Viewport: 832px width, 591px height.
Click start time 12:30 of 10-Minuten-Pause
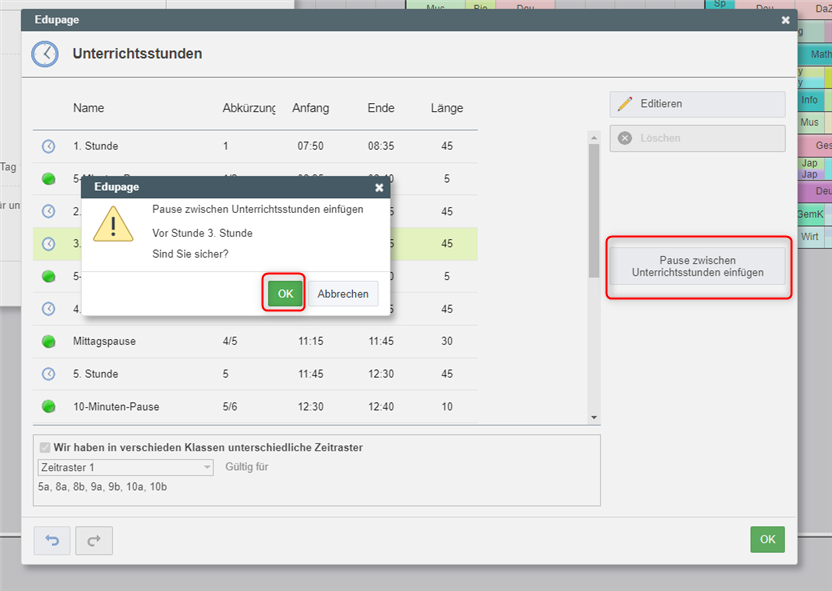pos(310,407)
